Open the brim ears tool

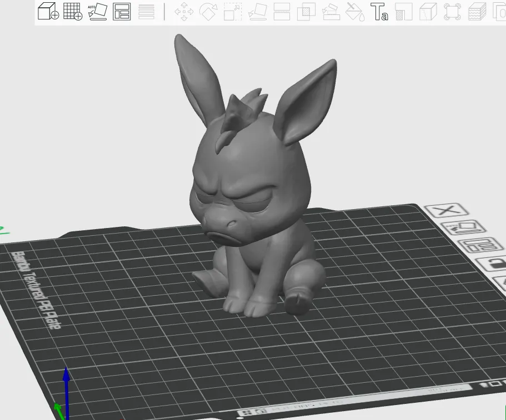point(452,12)
